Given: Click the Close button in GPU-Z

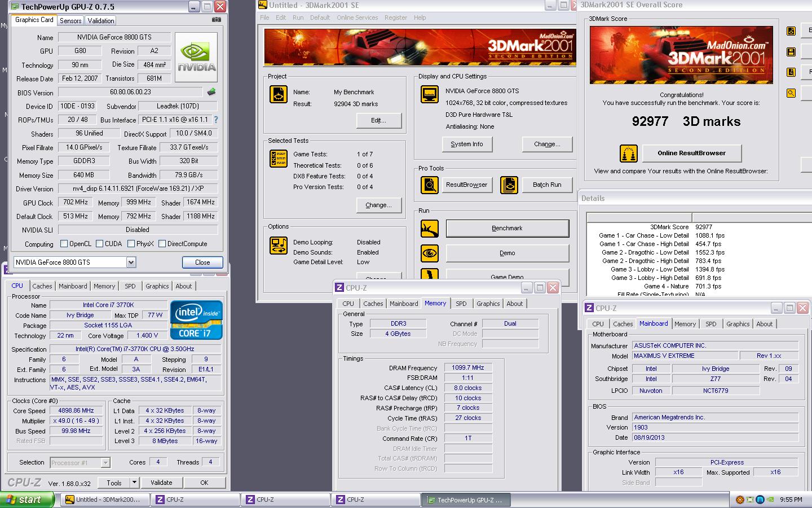Looking at the screenshot, I should [202, 262].
